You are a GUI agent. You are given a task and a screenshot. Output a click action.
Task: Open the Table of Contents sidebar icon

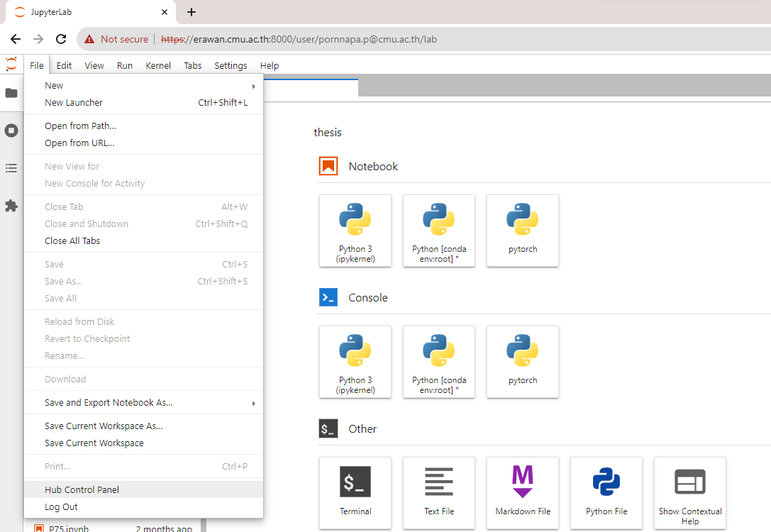(x=11, y=168)
